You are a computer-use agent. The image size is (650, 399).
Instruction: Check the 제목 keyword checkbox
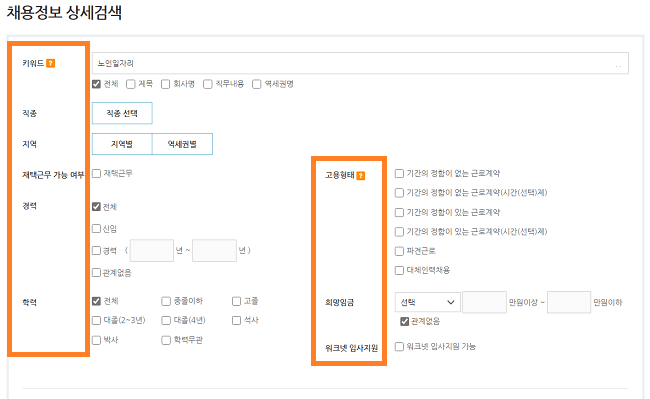131,84
